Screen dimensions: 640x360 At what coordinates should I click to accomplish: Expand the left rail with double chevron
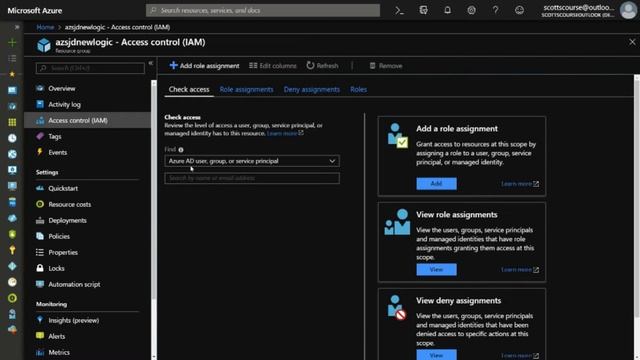pos(17,27)
